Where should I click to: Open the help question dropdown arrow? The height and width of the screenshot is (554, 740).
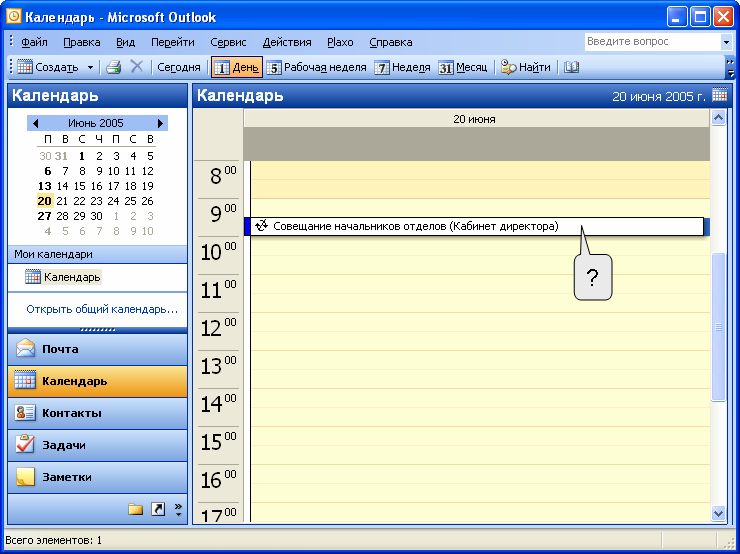726,42
